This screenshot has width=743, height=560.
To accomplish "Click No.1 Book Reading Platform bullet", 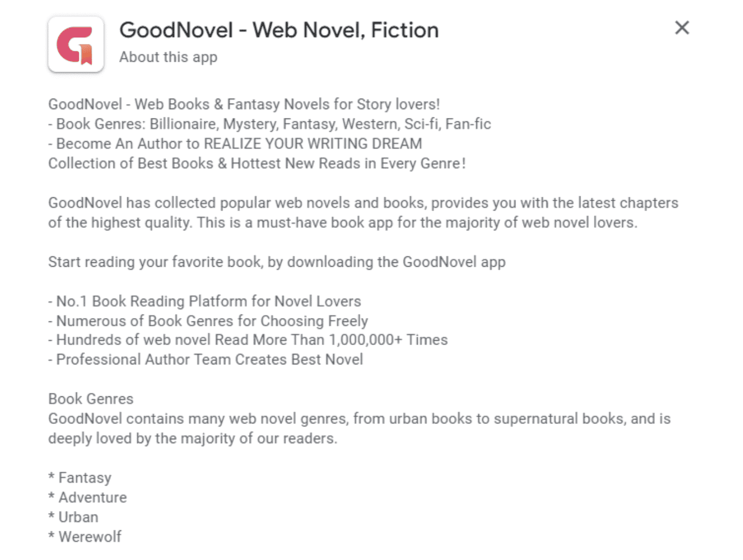I will coord(205,301).
